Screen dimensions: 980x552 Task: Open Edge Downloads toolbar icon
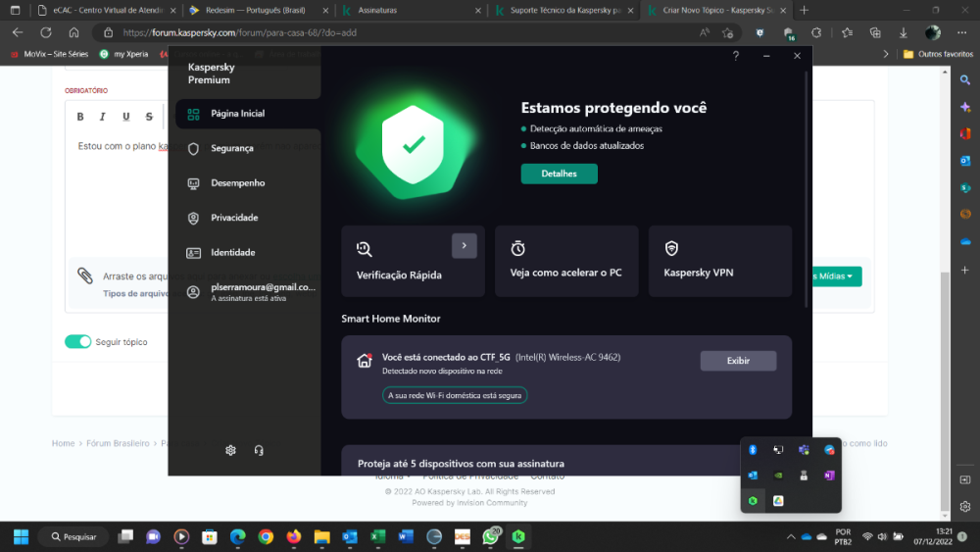(904, 32)
